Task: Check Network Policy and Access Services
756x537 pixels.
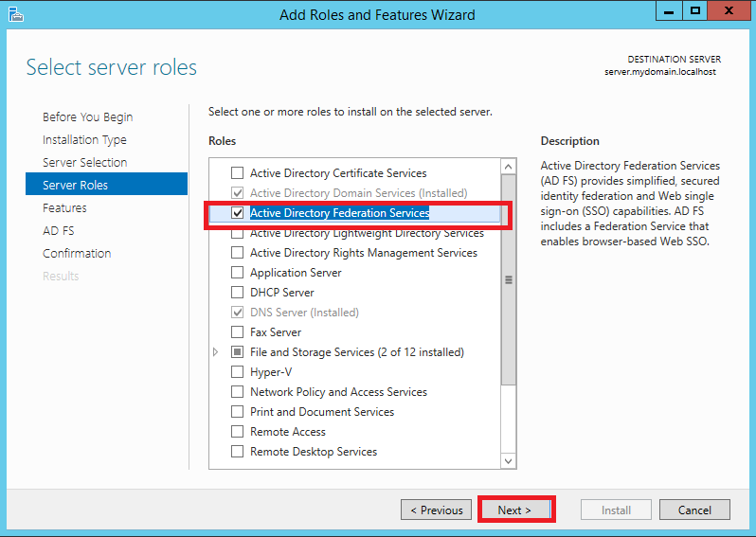Action: (x=237, y=392)
